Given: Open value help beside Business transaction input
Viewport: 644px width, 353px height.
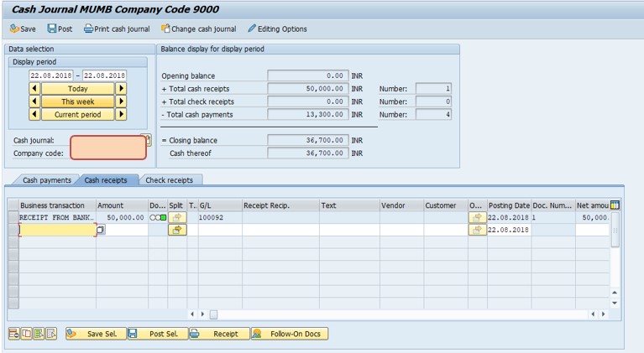Looking at the screenshot, I should click(100, 230).
